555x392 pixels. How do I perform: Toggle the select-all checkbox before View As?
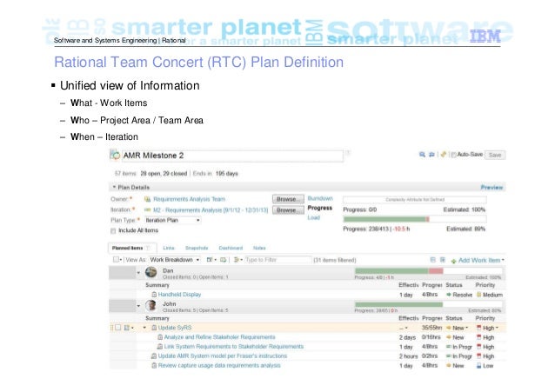116,259
